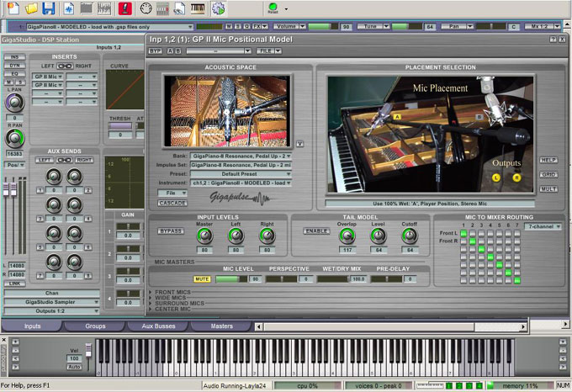
Task: Click the DYN section button
Action: click(x=14, y=66)
